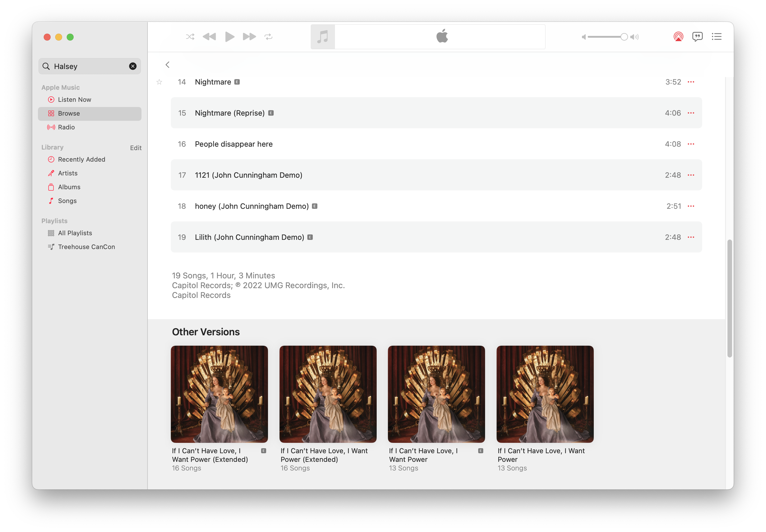Click the max volume speaker icon
The height and width of the screenshot is (532, 766).
(635, 37)
